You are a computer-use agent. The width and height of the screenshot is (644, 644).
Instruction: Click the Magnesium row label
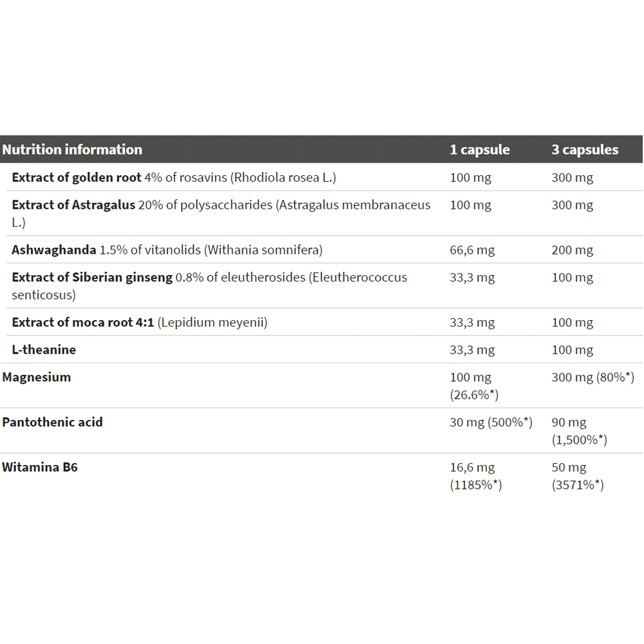[37, 377]
